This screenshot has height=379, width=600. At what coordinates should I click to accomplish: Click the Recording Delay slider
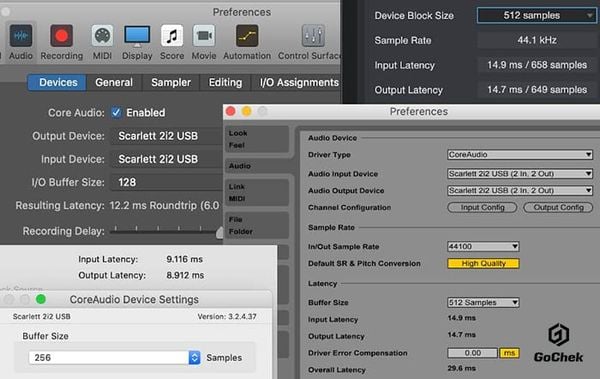click(166, 231)
